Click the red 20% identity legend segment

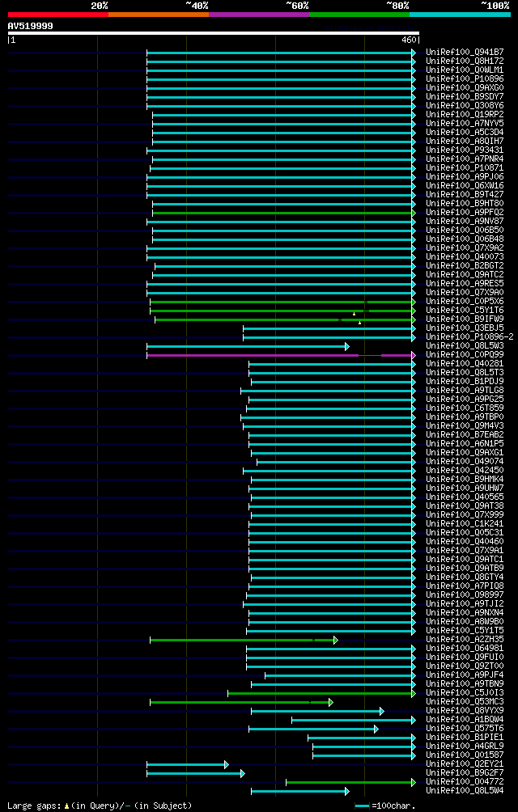coord(58,14)
